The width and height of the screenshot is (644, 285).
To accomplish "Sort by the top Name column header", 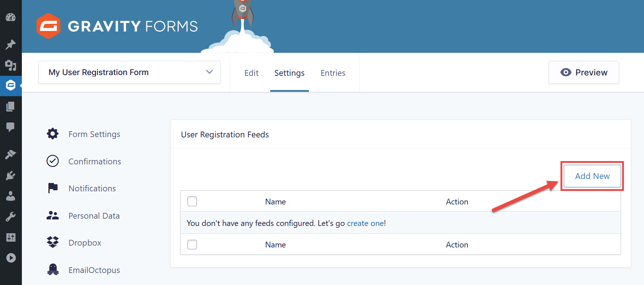I will [x=275, y=202].
